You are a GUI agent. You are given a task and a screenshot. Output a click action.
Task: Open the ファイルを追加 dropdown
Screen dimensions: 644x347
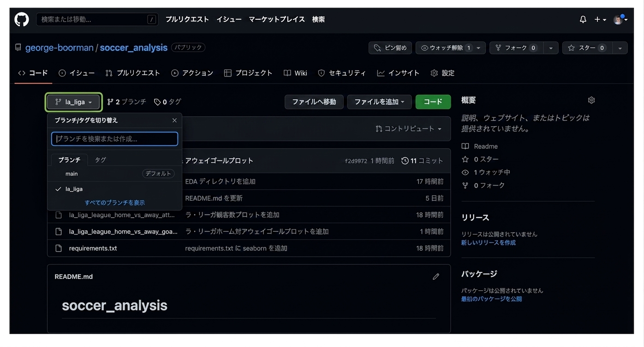tap(380, 102)
